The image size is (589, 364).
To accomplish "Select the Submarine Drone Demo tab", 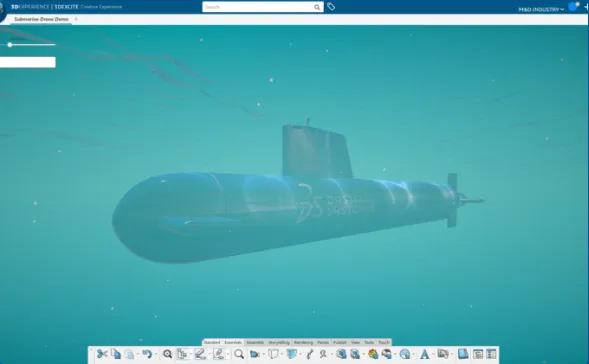I will (41, 19).
